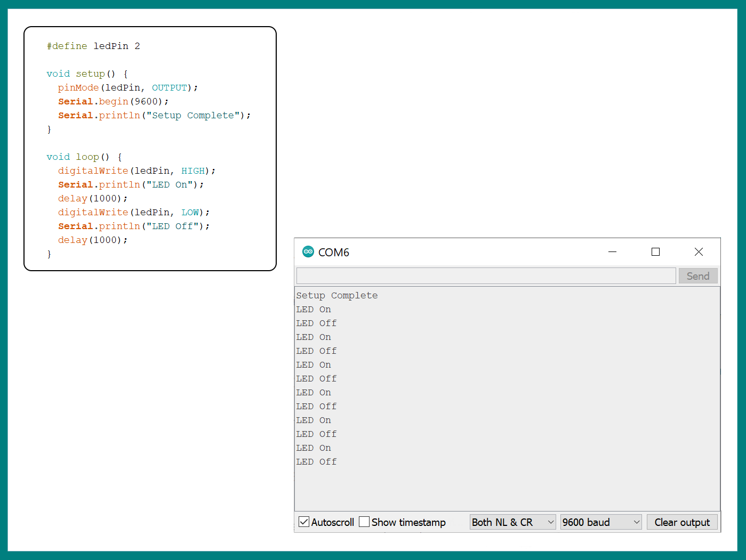The height and width of the screenshot is (560, 746).
Task: Maximize the COM6 serial monitor window
Action: click(655, 252)
